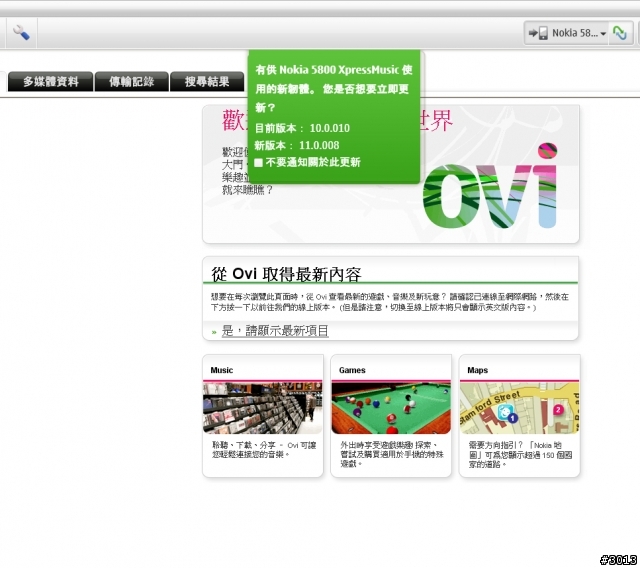Click the 新版本： 11.0.008 text
This screenshot has height=568, width=640.
(297, 145)
